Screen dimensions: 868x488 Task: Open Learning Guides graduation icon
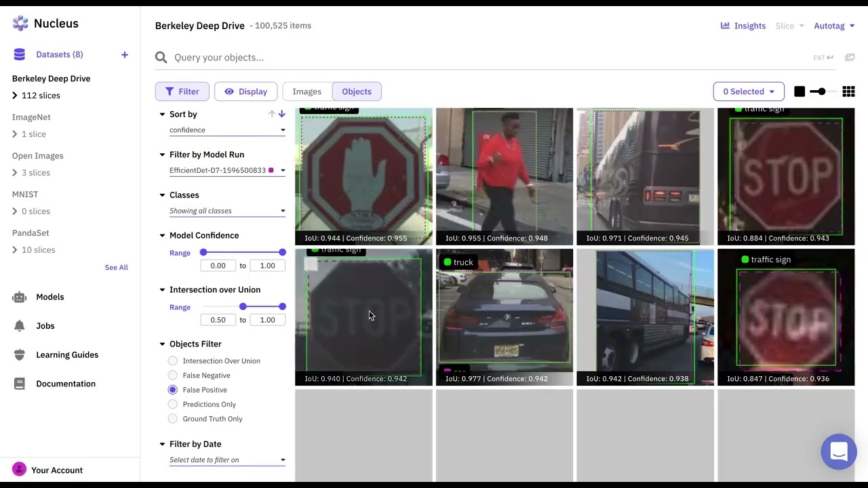[20, 354]
